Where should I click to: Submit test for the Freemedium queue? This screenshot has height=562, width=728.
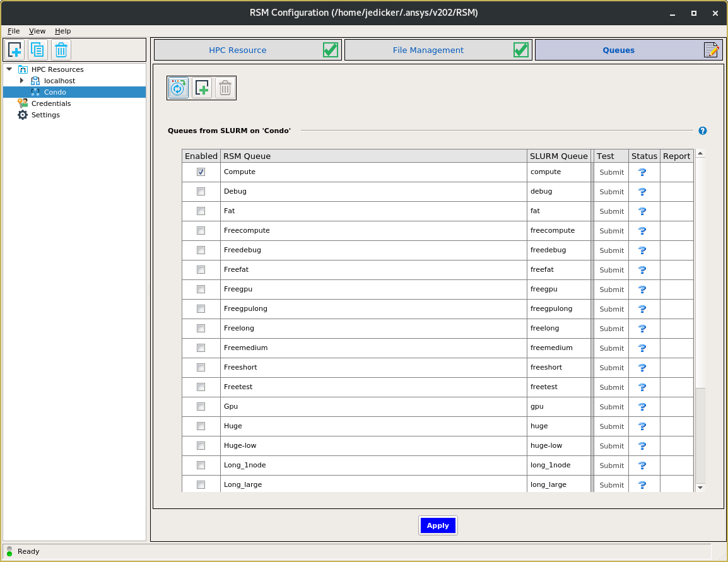611,348
